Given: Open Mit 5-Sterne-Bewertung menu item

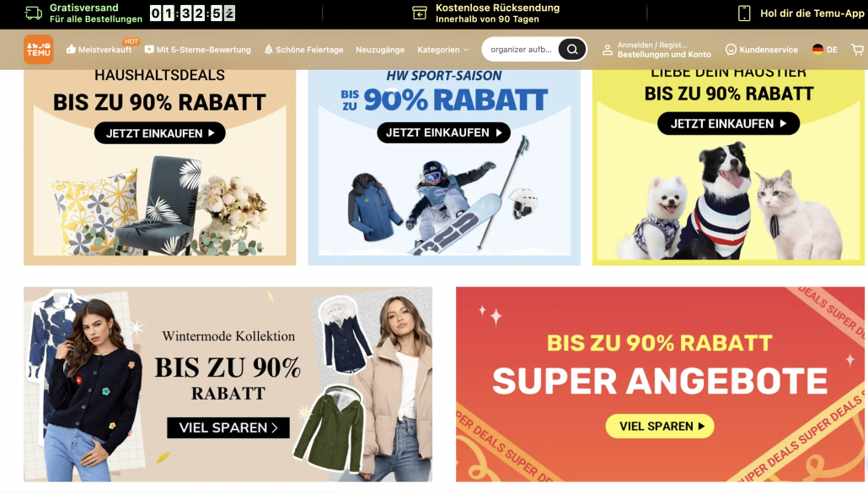Looking at the screenshot, I should click(198, 49).
